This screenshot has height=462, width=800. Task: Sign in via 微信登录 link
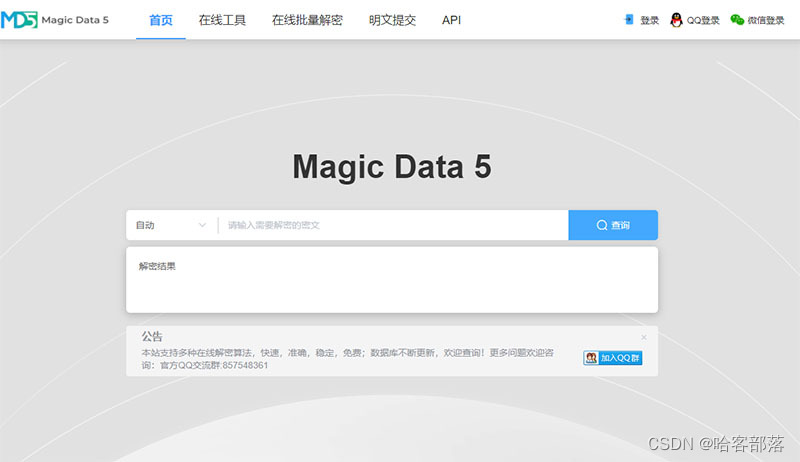(766, 20)
